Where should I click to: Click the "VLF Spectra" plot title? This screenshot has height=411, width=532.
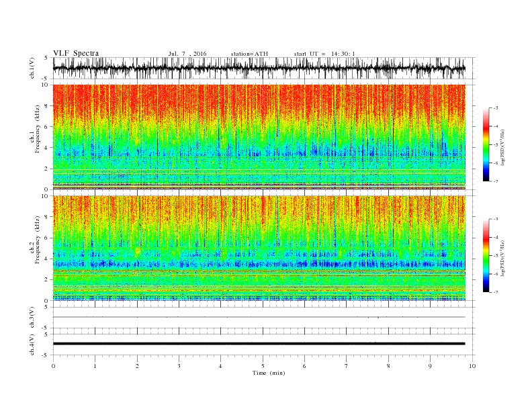76,53
